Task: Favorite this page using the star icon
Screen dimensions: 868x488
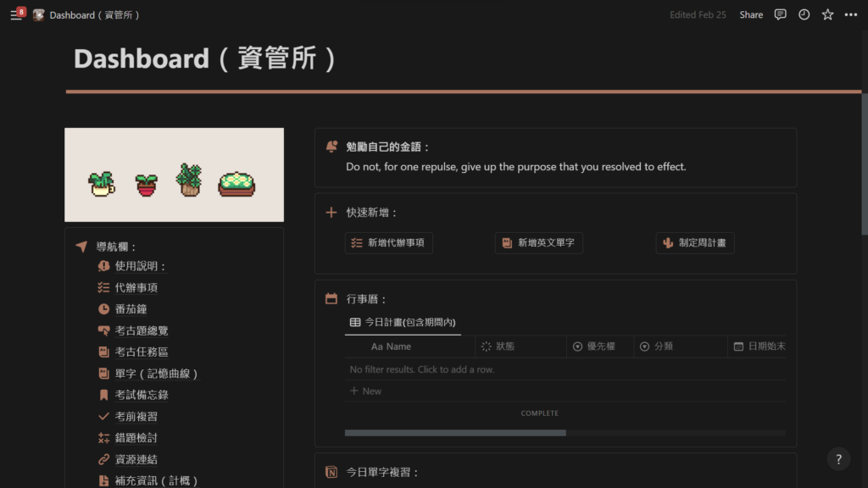Action: click(827, 14)
